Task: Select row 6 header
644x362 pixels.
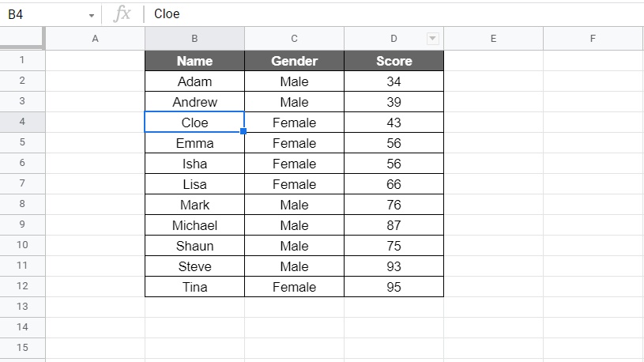Action: pos(22,163)
